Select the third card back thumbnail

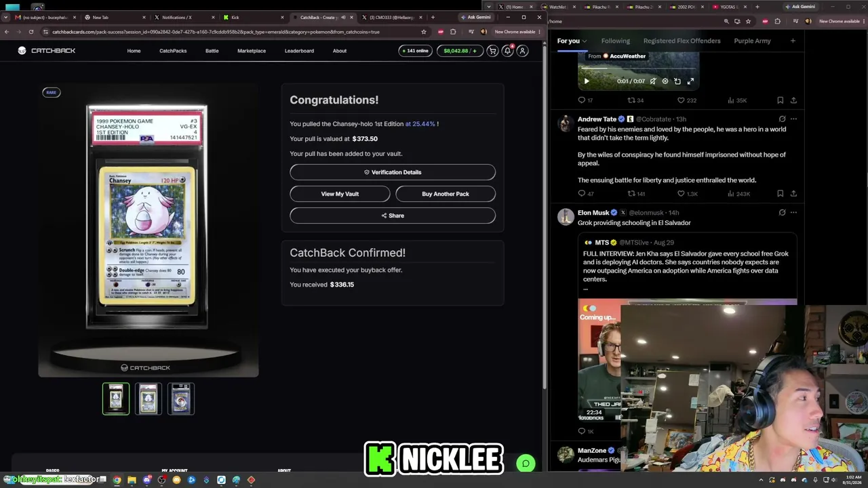(181, 399)
